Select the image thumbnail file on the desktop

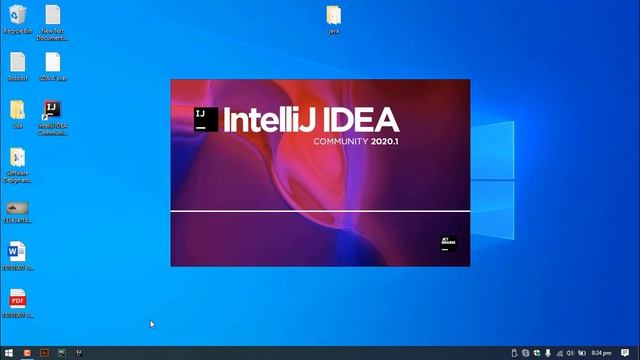tap(17, 212)
